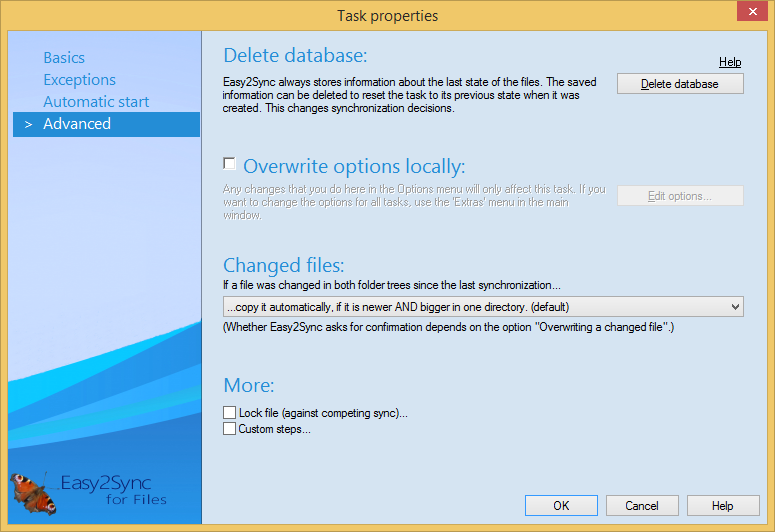Screen dimensions: 775x532
Task: Click the arrow marker beside Advanced
Action: [x=28, y=124]
